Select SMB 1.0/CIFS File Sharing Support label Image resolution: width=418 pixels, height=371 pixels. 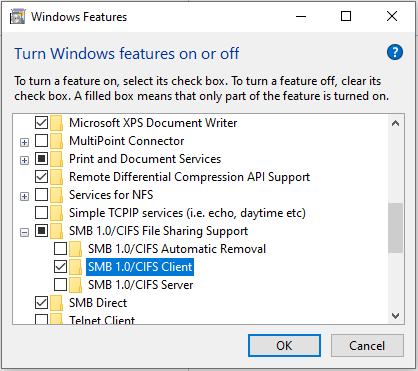158,231
